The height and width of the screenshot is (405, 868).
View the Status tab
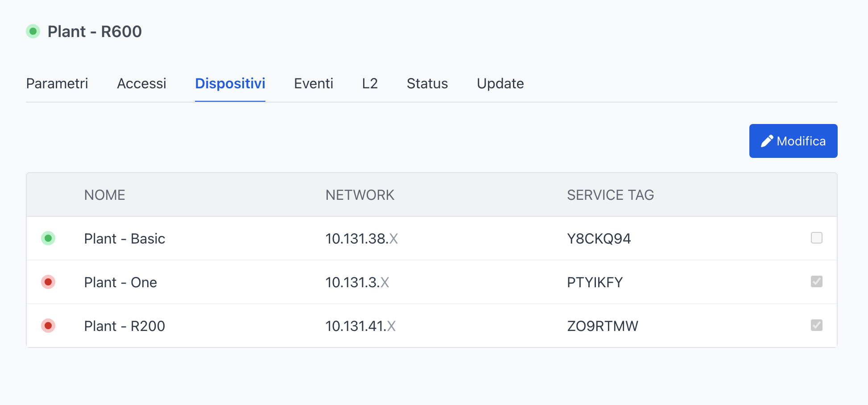pyautogui.click(x=427, y=83)
